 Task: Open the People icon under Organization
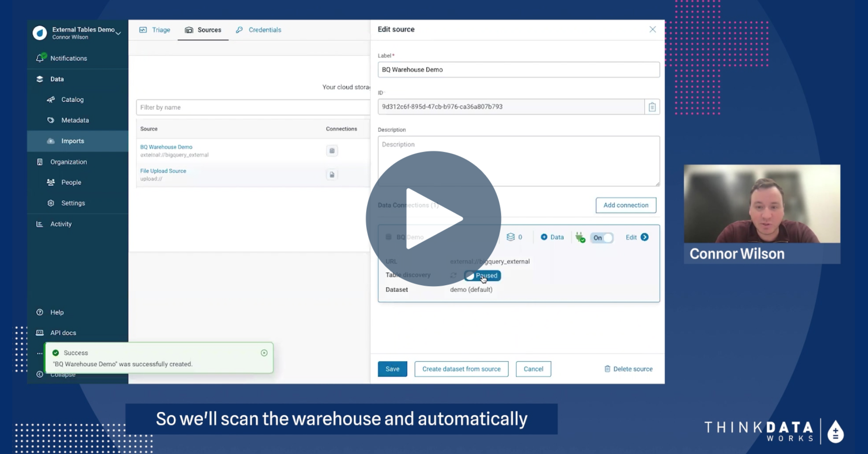point(51,182)
